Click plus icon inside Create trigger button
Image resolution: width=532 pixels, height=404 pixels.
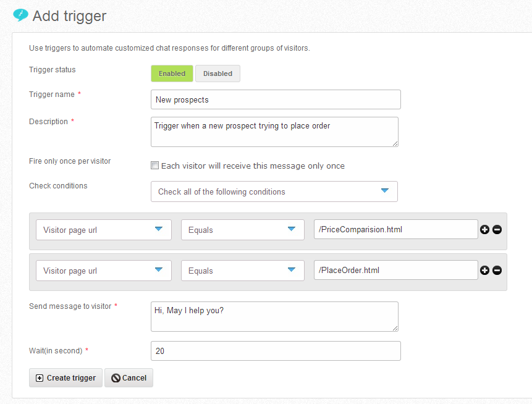[40, 378]
